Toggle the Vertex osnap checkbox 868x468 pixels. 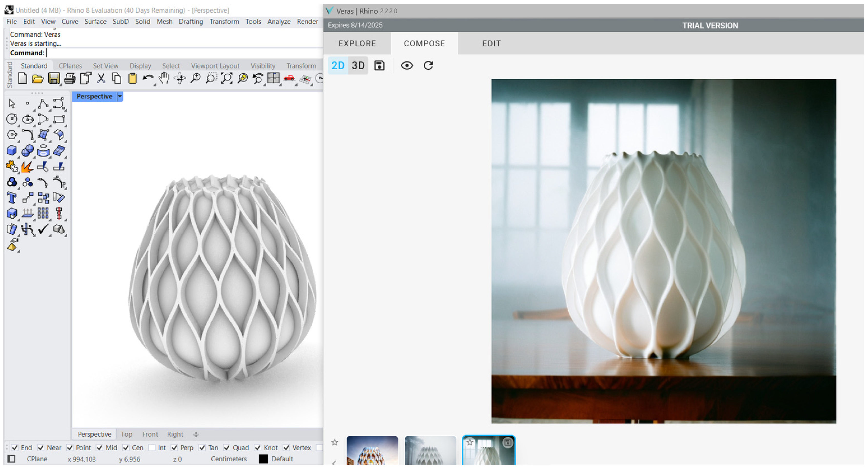coord(286,448)
